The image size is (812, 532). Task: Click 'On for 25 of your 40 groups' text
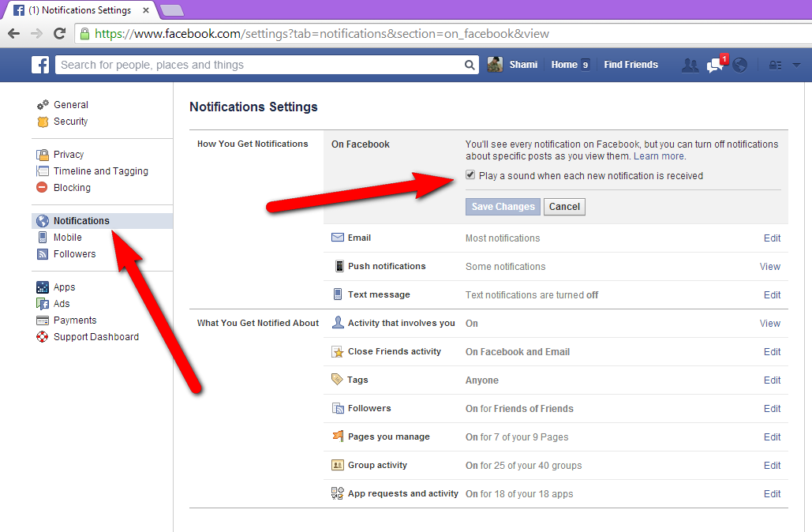tap(523, 466)
